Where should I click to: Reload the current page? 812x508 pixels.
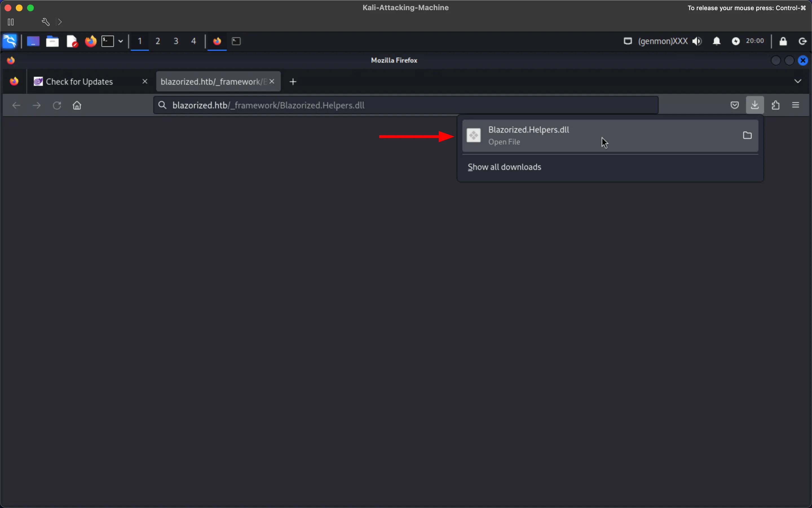(x=57, y=106)
